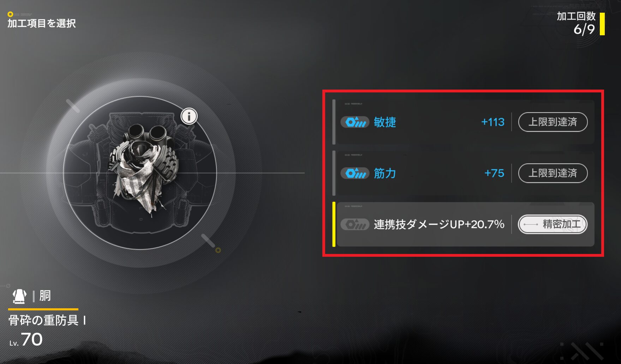Click the Lv. 70 level label

pos(26,340)
